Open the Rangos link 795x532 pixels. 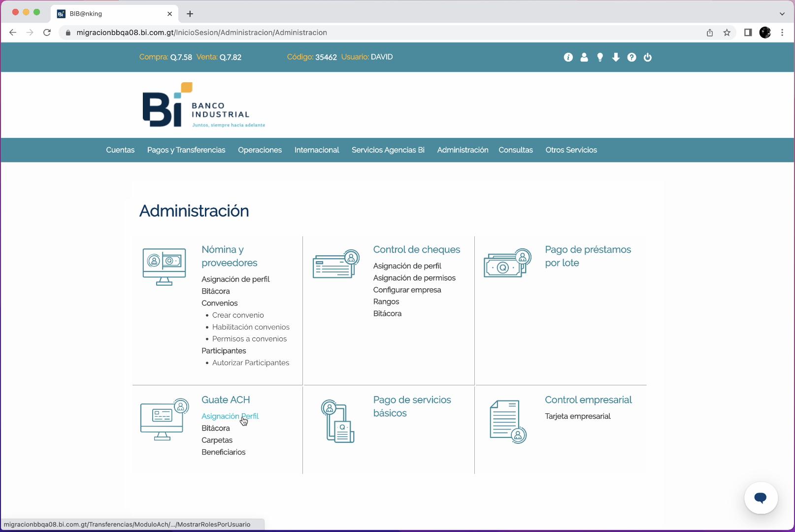[x=386, y=301]
